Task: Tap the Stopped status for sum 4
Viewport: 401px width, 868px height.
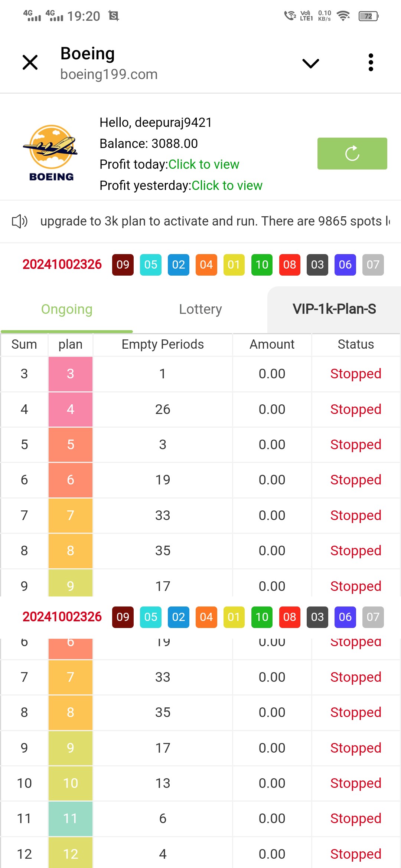Action: (x=356, y=410)
